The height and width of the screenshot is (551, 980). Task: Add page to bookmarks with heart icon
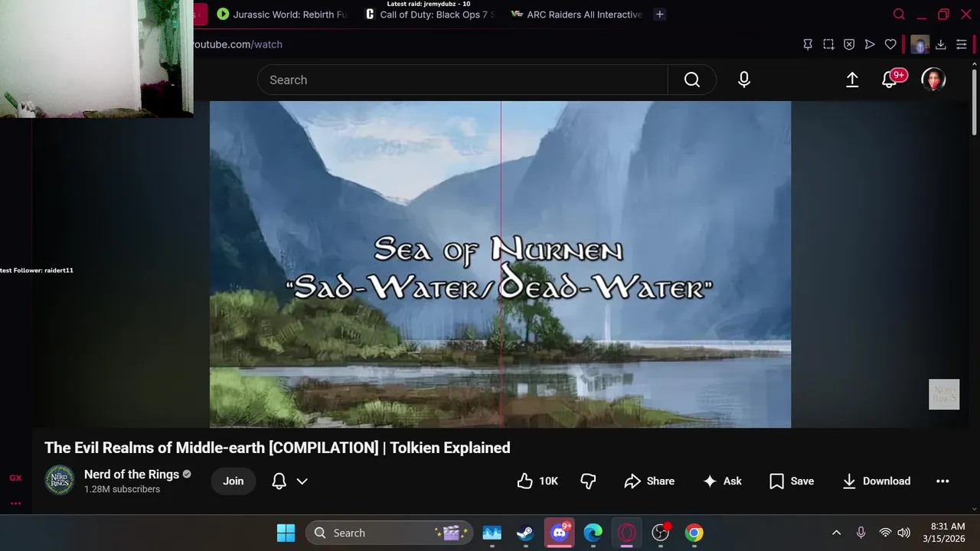point(890,44)
